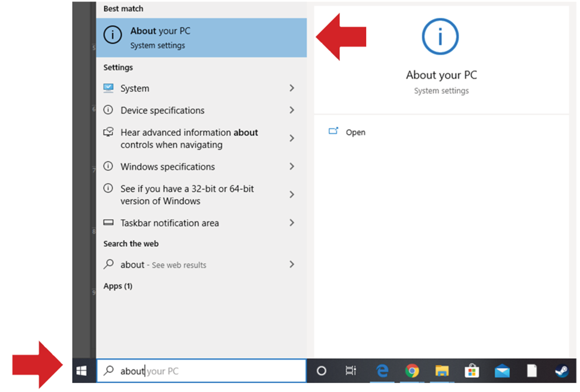
Task: Open File Explorer from the taskbar
Action: coord(442,371)
